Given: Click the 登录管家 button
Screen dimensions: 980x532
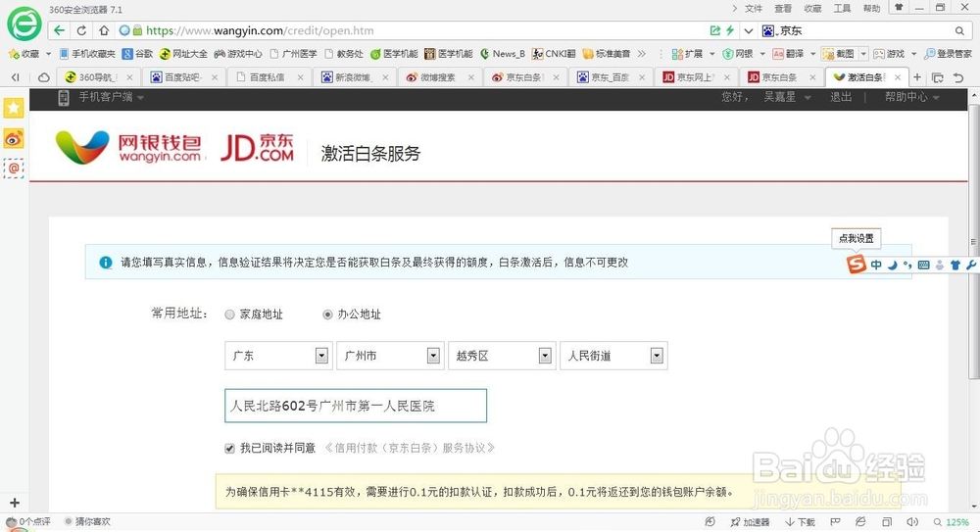Looking at the screenshot, I should pyautogui.click(x=948, y=54).
